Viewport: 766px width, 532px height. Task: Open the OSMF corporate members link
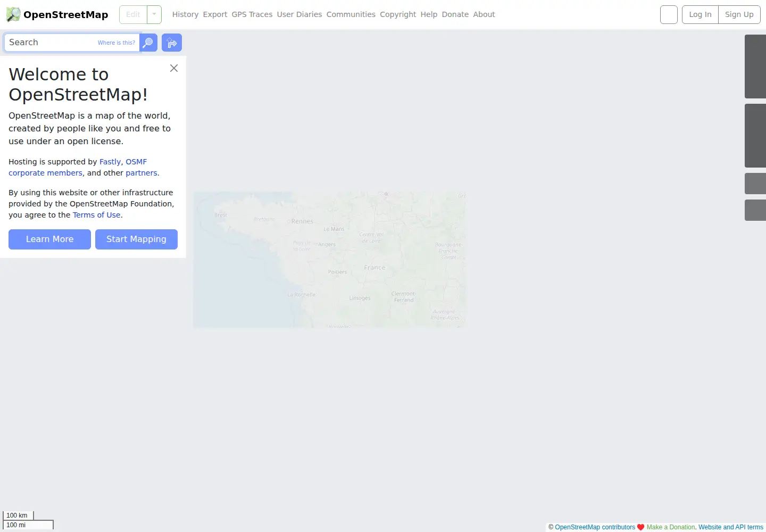tap(78, 167)
